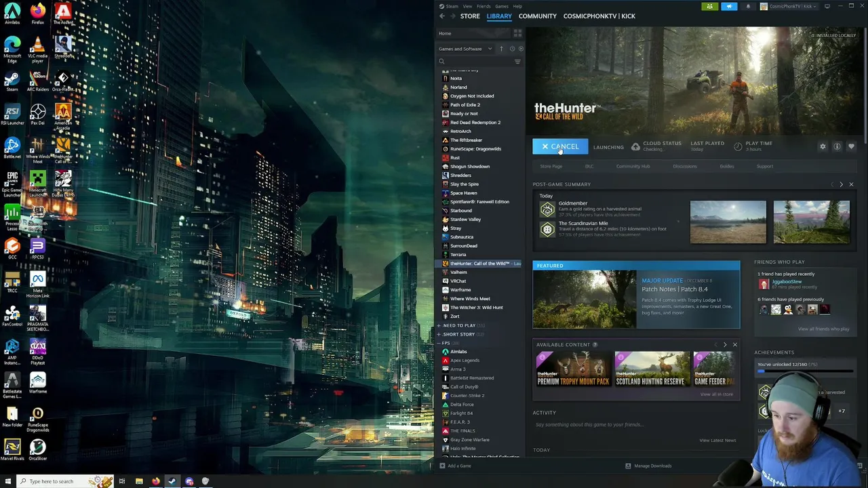This screenshot has width=868, height=488.
Task: Select Stardew Valley in the library list
Action: pyautogui.click(x=465, y=220)
